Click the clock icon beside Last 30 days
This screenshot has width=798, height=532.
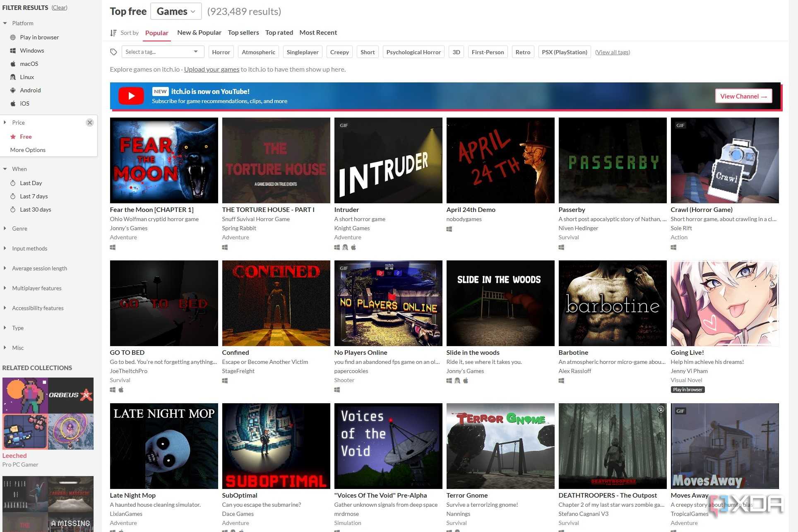(13, 209)
